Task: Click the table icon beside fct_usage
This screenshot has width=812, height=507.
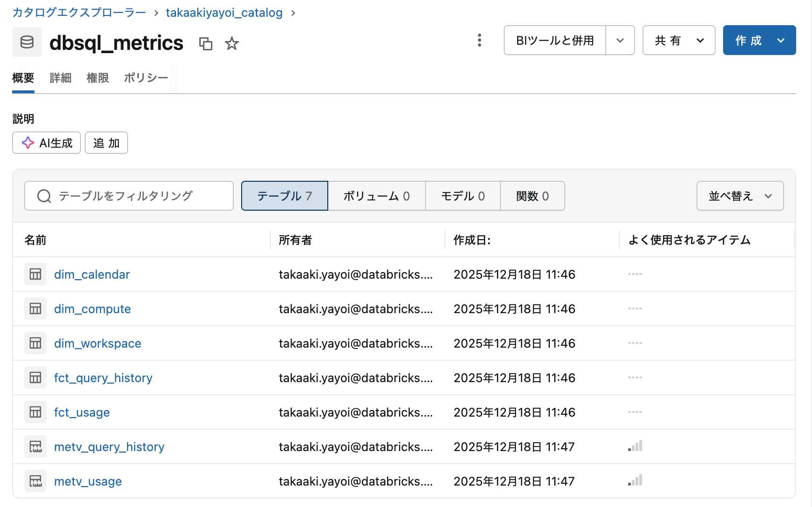Action: [x=35, y=412]
